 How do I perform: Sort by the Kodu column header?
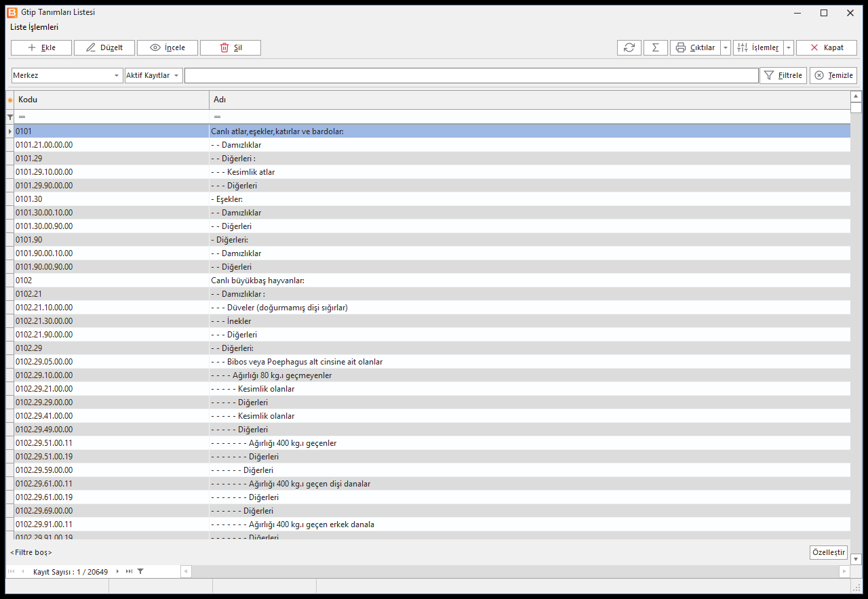pyautogui.click(x=111, y=100)
